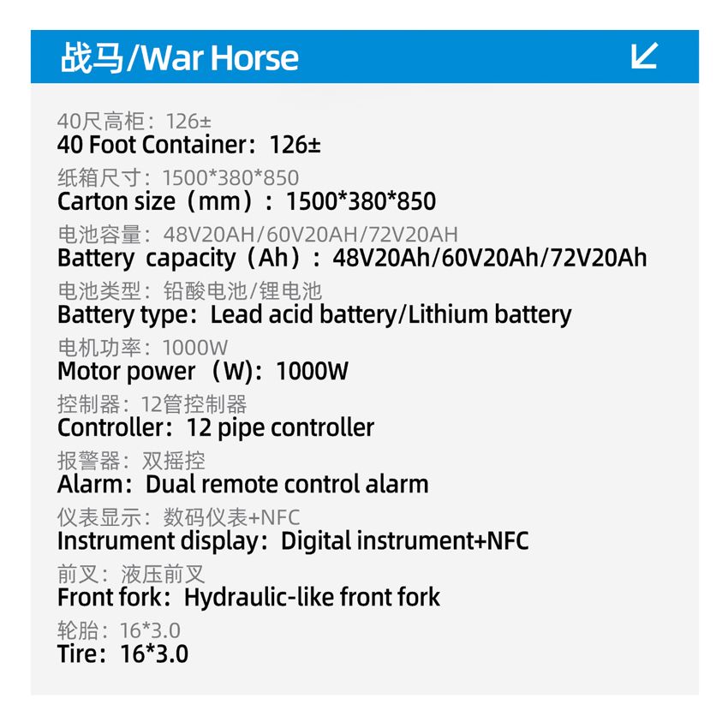728x728 pixels.
Task: Click the Controller 12 pipe controller text
Action: (x=216, y=427)
